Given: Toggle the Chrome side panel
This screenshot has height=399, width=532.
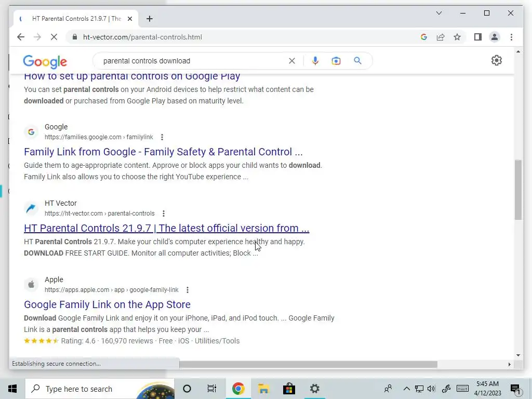Looking at the screenshot, I should point(478,37).
